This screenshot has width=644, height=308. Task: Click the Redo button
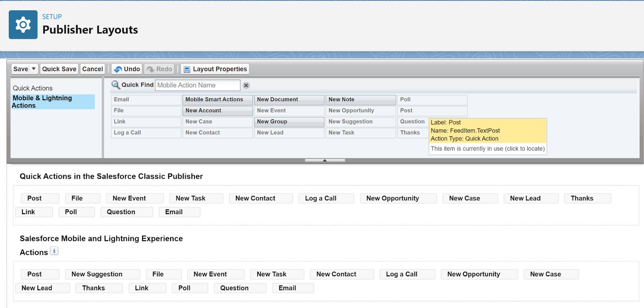point(159,69)
